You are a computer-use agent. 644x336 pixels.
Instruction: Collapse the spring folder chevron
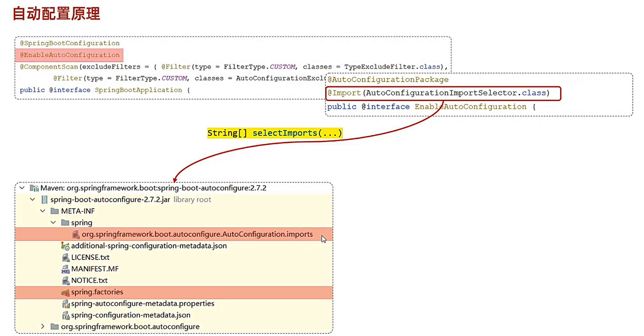click(53, 222)
